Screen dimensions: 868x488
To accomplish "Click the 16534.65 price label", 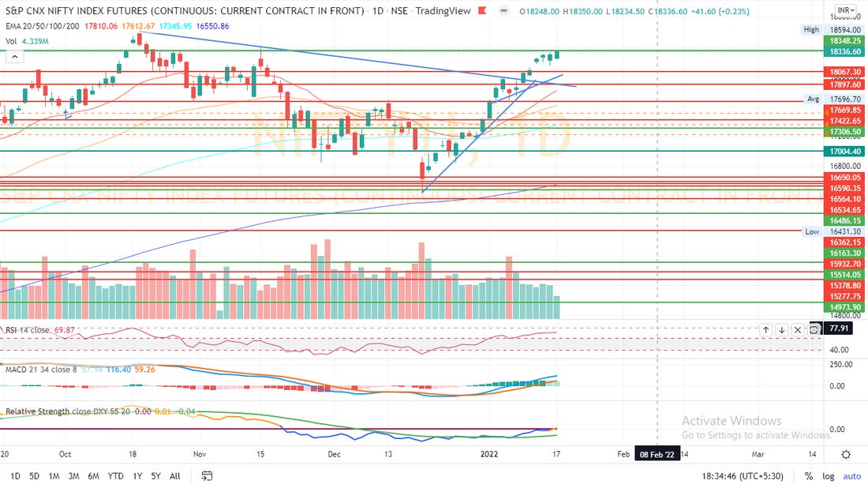I will pyautogui.click(x=845, y=210).
